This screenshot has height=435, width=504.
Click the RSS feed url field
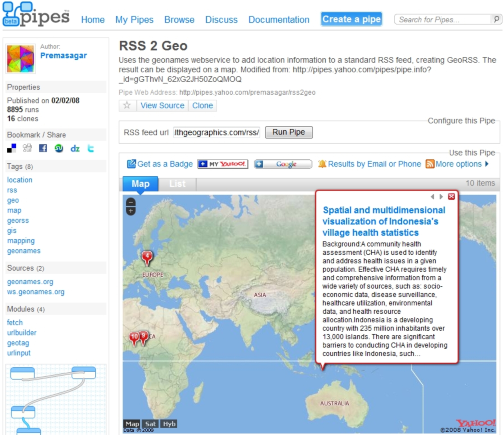point(216,132)
